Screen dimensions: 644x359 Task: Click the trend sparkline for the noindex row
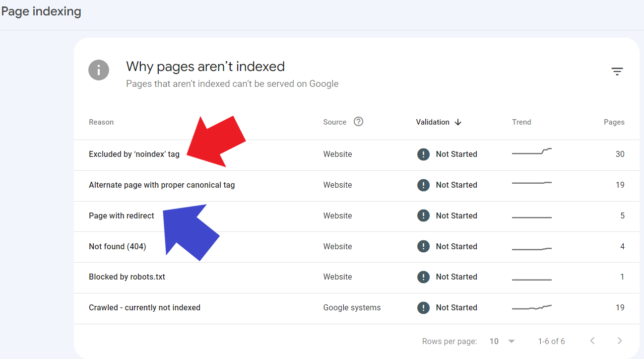531,152
